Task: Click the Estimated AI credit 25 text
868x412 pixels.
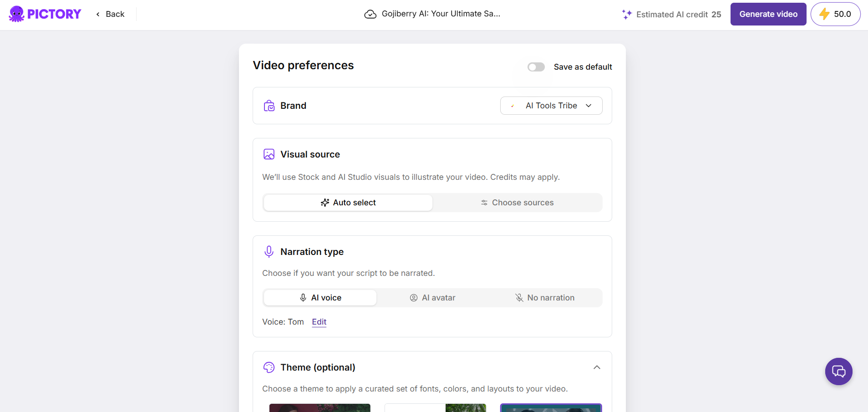Action: pyautogui.click(x=679, y=15)
